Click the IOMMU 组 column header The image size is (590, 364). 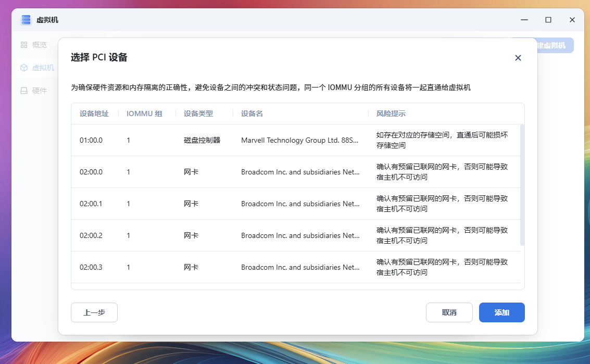pyautogui.click(x=144, y=114)
